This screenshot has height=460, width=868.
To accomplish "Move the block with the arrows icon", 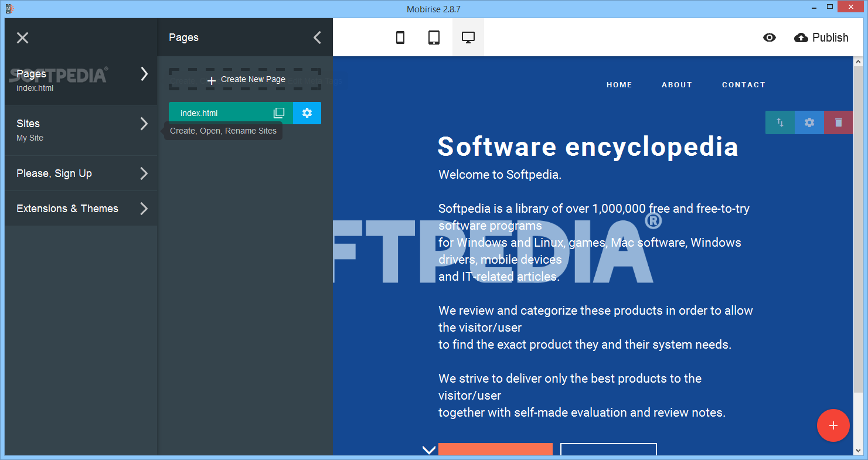I will pyautogui.click(x=780, y=122).
